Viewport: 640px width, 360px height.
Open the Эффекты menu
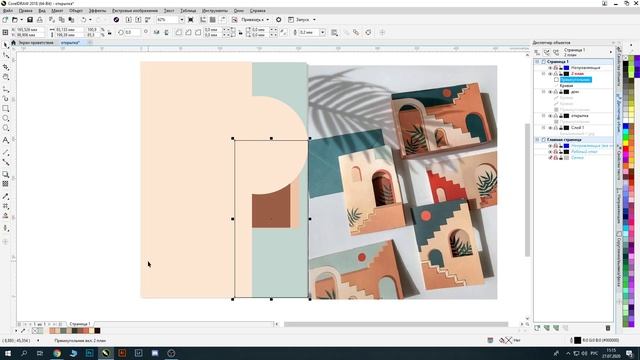click(97, 11)
